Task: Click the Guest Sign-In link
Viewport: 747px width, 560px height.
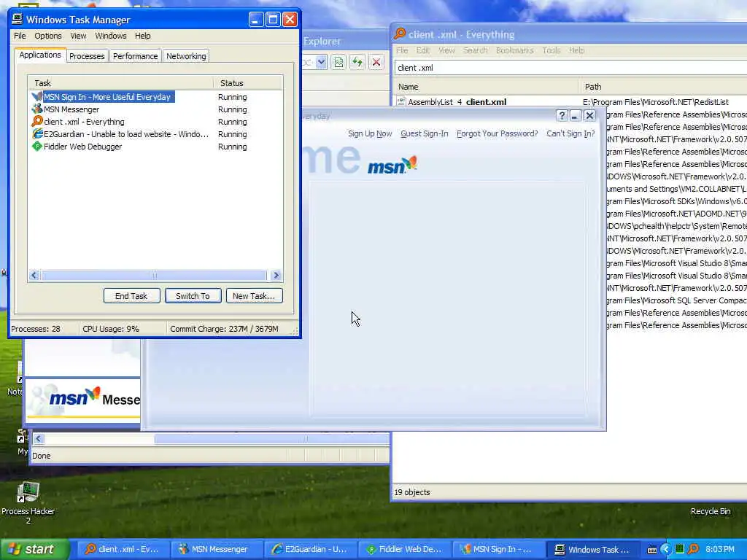Action: click(x=425, y=134)
